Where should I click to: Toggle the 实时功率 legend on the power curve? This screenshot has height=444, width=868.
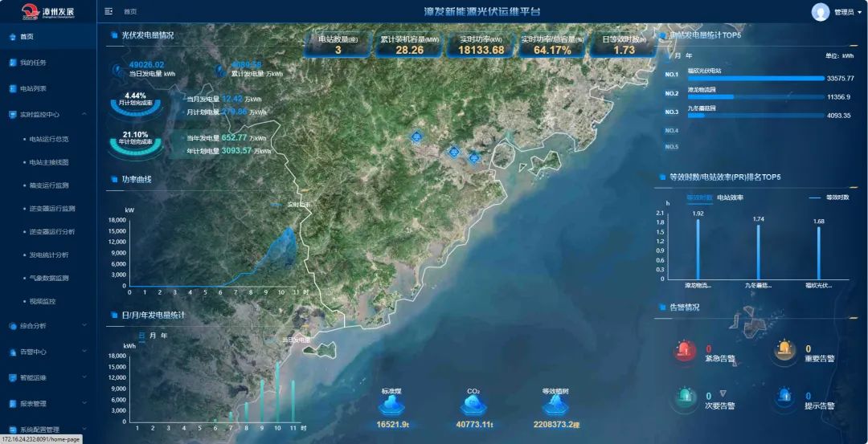293,204
